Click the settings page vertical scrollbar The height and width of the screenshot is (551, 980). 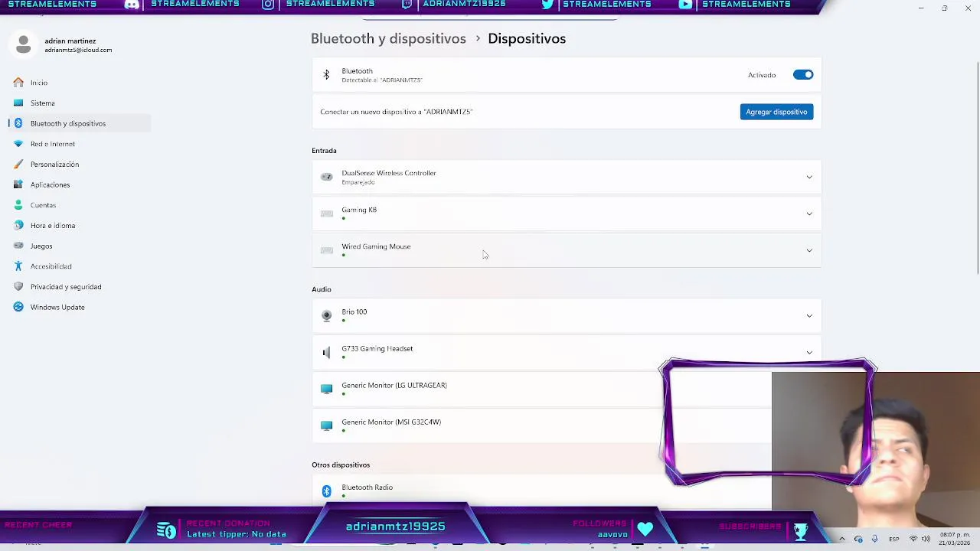(x=976, y=168)
